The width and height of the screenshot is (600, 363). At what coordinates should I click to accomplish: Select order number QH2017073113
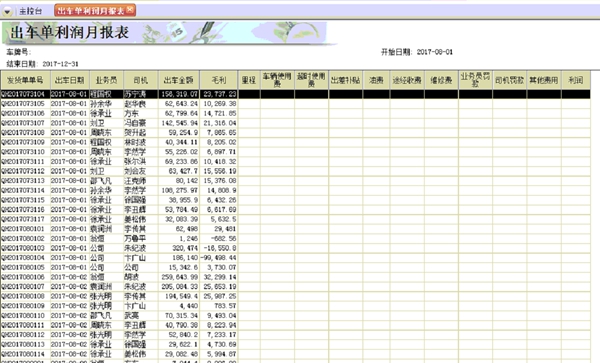pos(23,181)
